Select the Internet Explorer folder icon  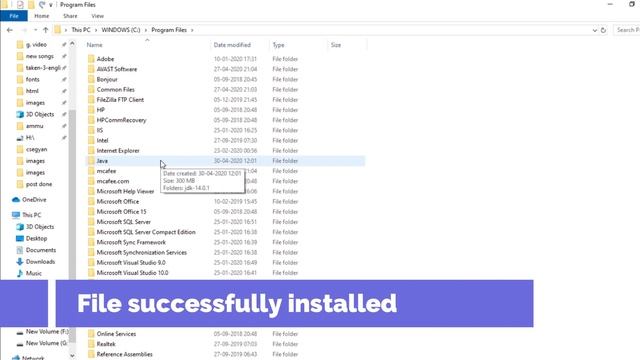coord(91,151)
